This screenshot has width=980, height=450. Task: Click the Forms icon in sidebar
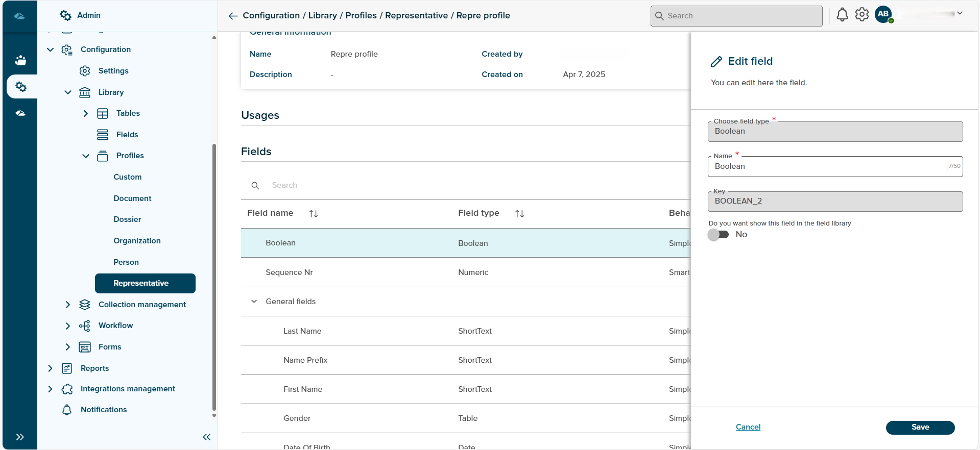pos(85,347)
